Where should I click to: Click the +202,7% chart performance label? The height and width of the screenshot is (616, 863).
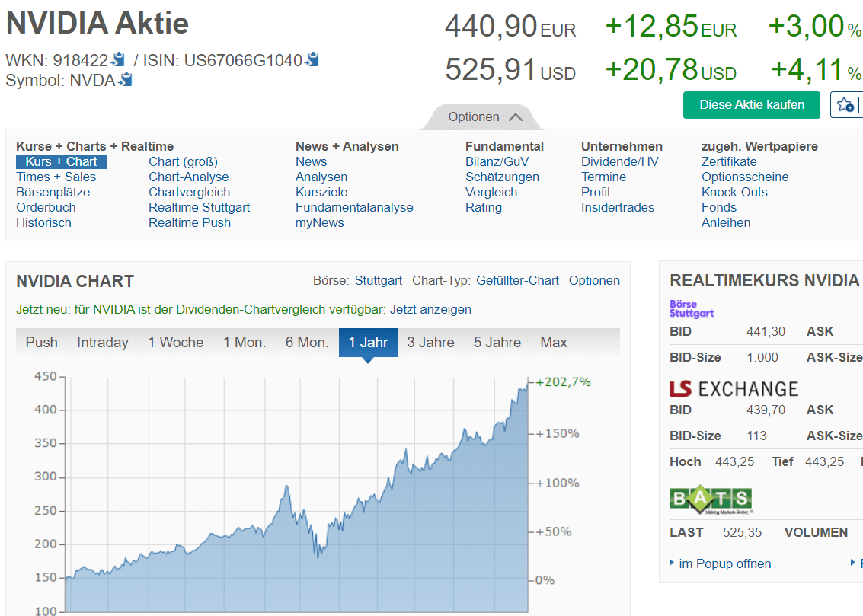pos(563,381)
